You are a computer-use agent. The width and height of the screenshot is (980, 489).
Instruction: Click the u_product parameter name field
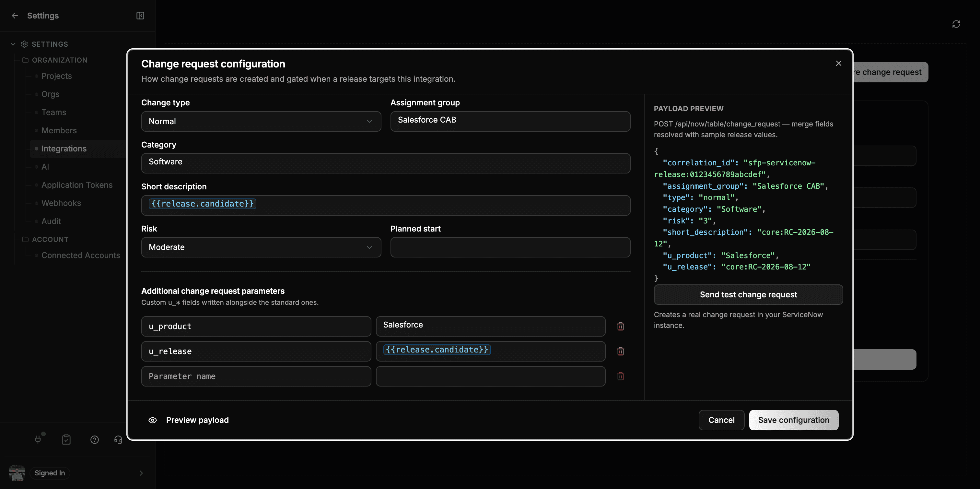click(256, 327)
